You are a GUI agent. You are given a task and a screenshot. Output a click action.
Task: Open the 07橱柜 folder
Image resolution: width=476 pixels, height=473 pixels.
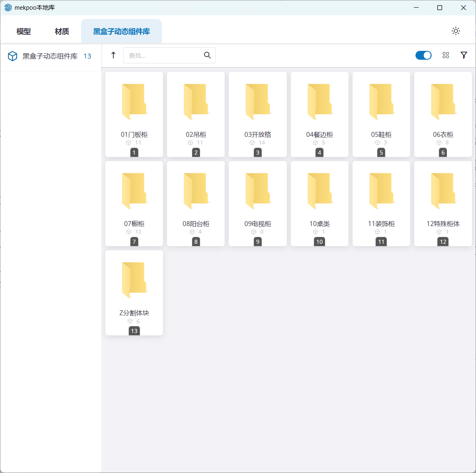[x=134, y=198]
